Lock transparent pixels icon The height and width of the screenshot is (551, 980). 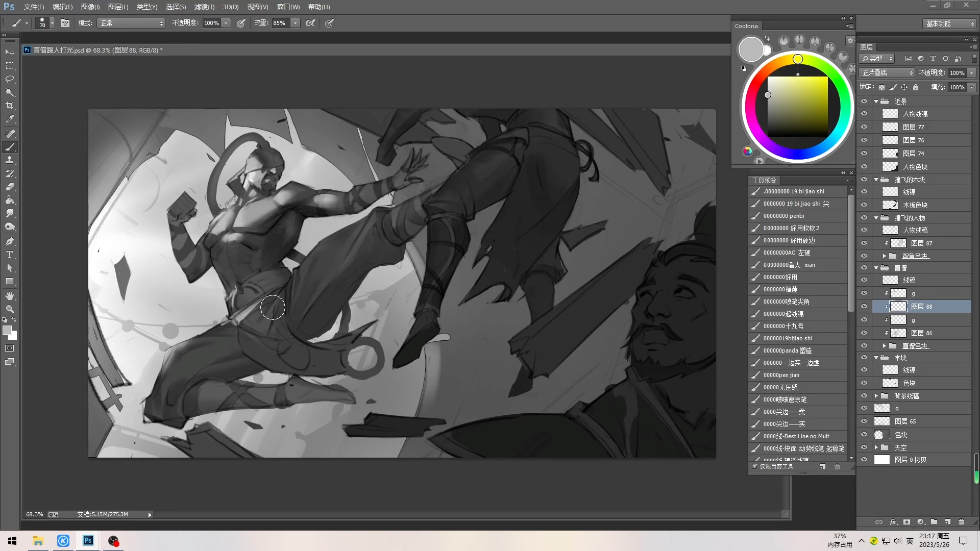pos(881,87)
